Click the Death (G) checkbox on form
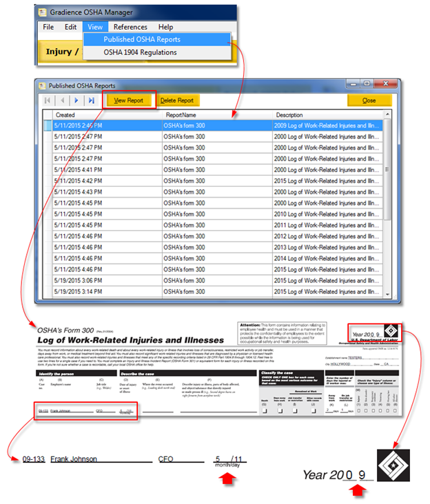The width and height of the screenshot is (430, 504). (x=265, y=411)
